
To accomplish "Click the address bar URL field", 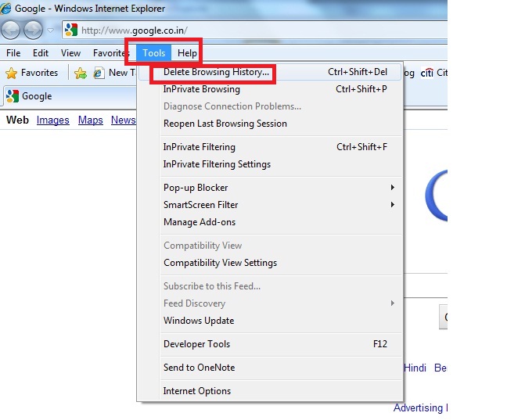I will (254, 31).
